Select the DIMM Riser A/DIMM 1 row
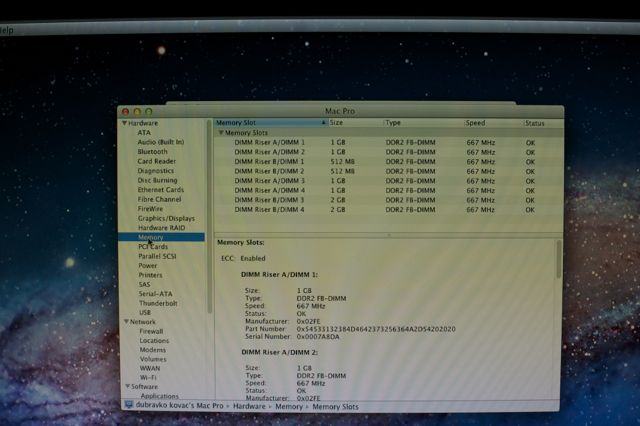The width and height of the screenshot is (640, 426). (389, 142)
